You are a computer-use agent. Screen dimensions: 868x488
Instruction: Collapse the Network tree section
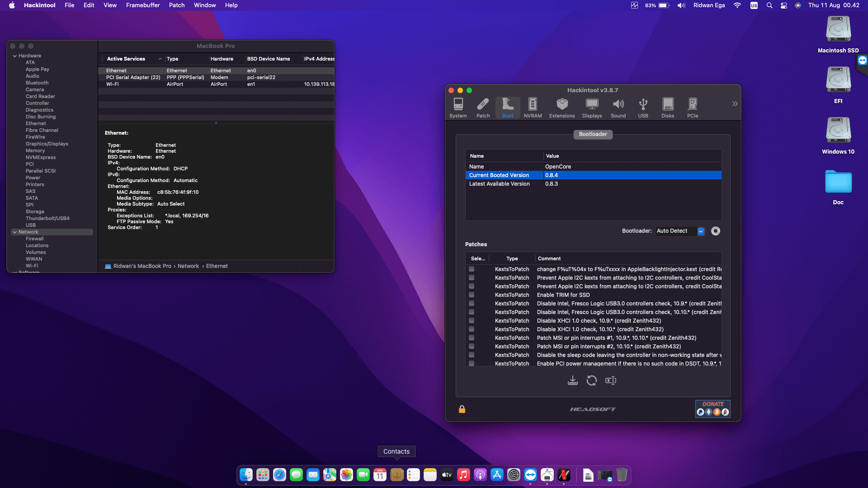(15, 232)
